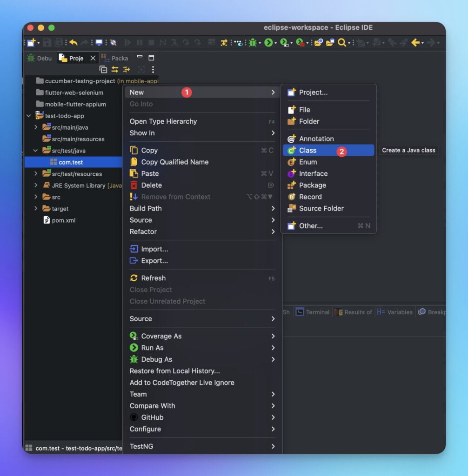468x476 pixels.
Task: Collapse the src/test/java folder
Action: tap(36, 150)
